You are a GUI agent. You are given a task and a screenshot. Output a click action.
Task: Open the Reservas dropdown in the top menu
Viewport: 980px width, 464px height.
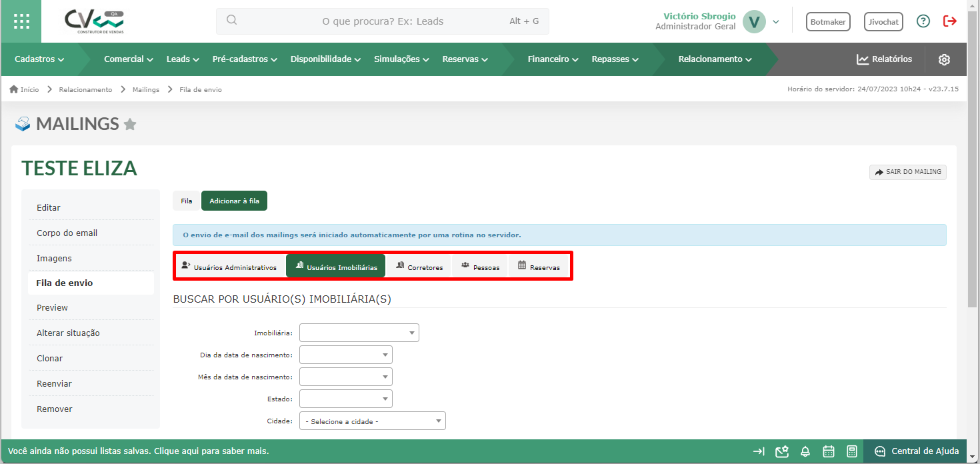[465, 59]
